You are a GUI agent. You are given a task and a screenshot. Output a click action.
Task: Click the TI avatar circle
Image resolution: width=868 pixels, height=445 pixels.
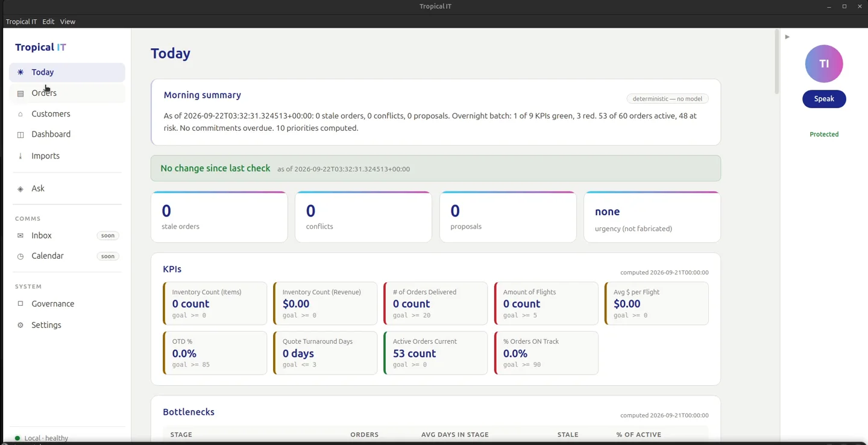824,63
